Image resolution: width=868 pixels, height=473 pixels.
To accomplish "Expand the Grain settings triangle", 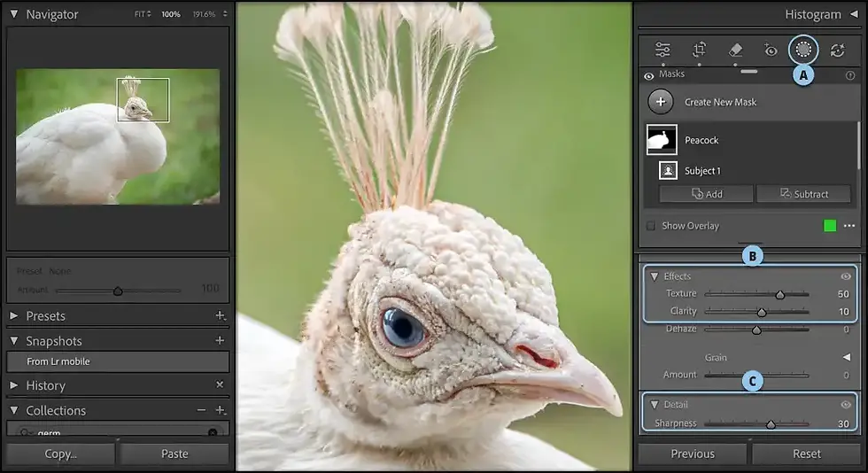I will [x=847, y=358].
